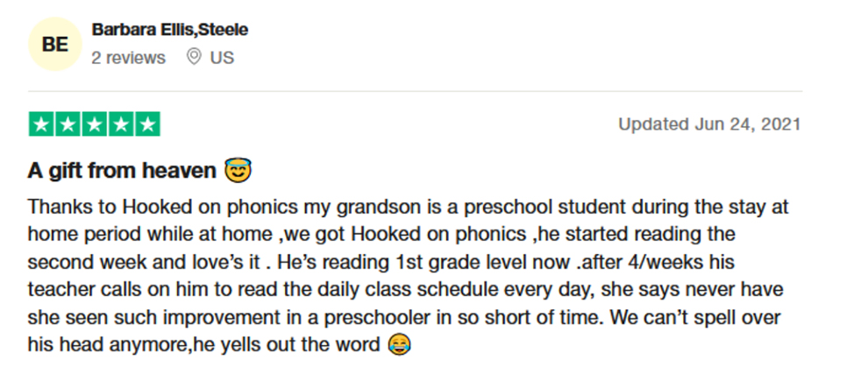Click the location pin icon
The width and height of the screenshot is (868, 374).
194,56
